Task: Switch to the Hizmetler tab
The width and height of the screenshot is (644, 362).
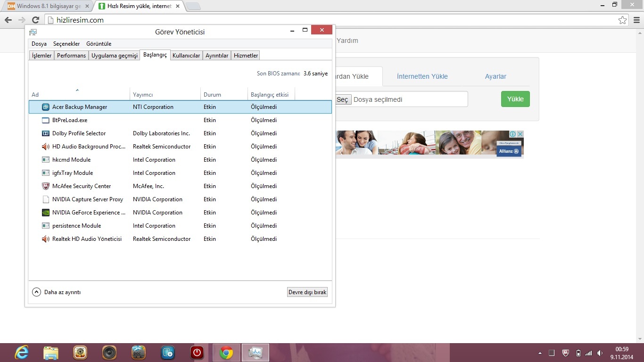Action: (x=246, y=56)
